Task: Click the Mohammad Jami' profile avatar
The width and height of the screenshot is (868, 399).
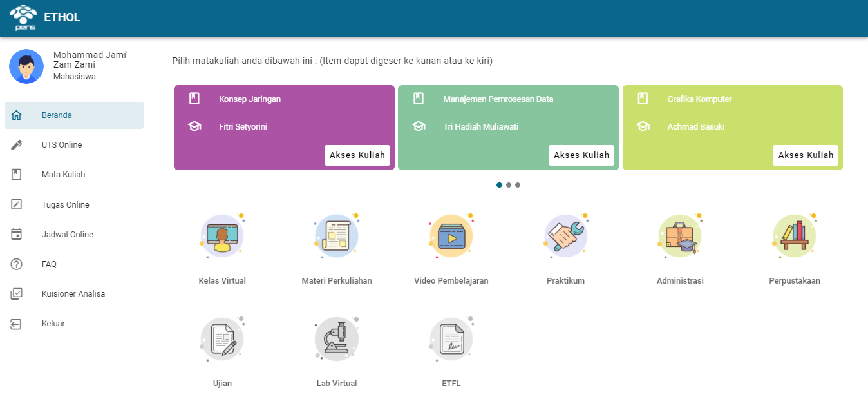Action: (x=26, y=66)
